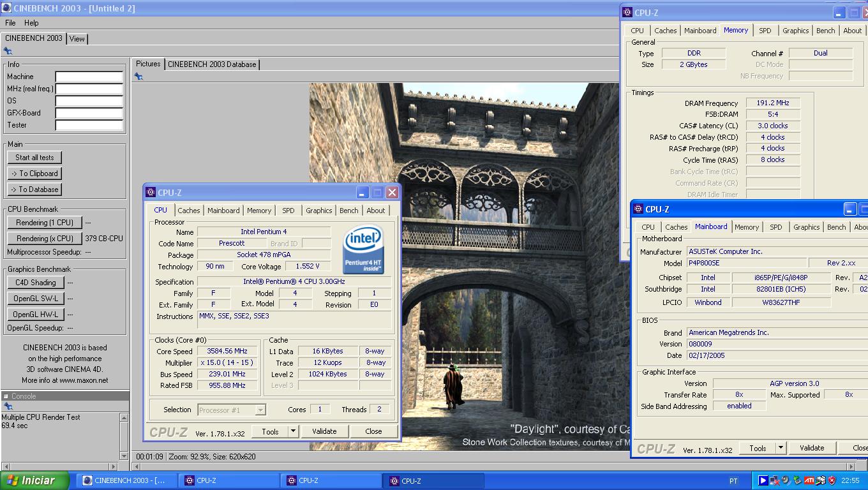Click the To Database button

[x=34, y=189]
